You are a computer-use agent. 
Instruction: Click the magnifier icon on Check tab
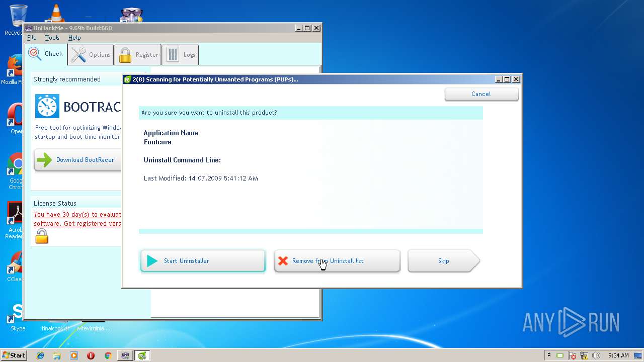click(x=35, y=54)
